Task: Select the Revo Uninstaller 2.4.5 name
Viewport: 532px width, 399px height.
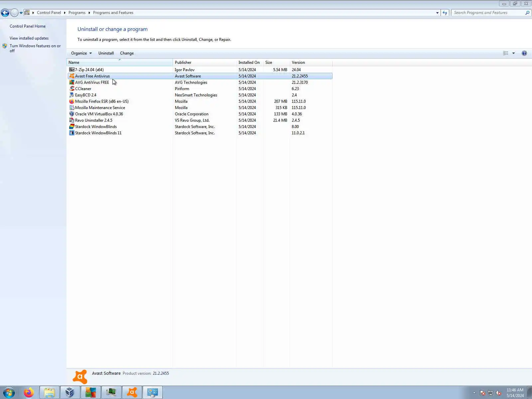Action: (x=94, y=120)
